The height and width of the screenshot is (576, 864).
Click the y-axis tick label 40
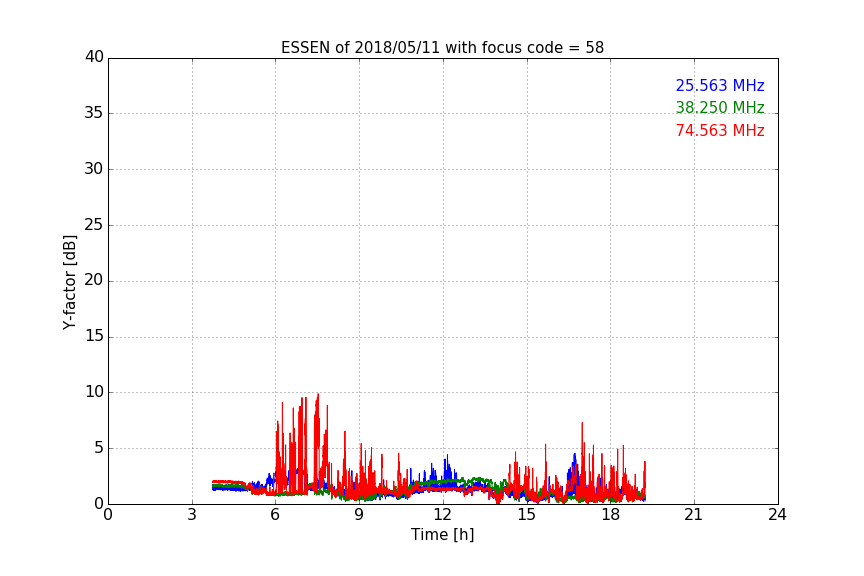94,57
